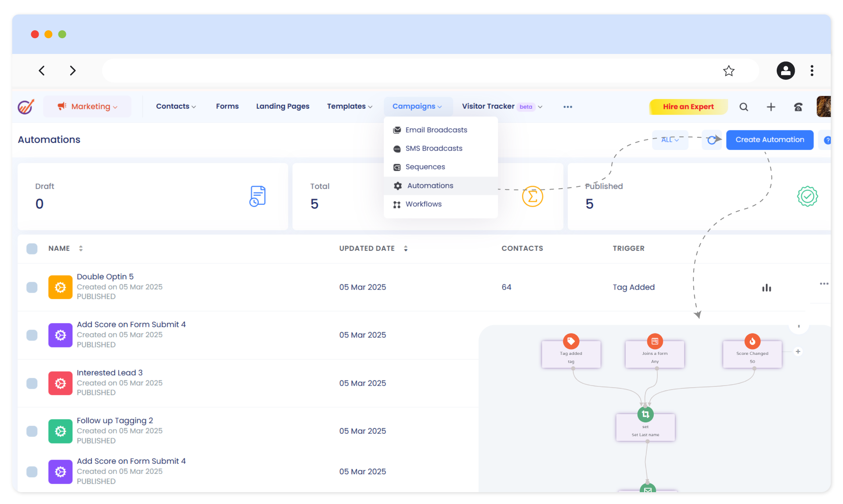
Task: Click the Sequences icon in the dropdown
Action: coord(397,167)
